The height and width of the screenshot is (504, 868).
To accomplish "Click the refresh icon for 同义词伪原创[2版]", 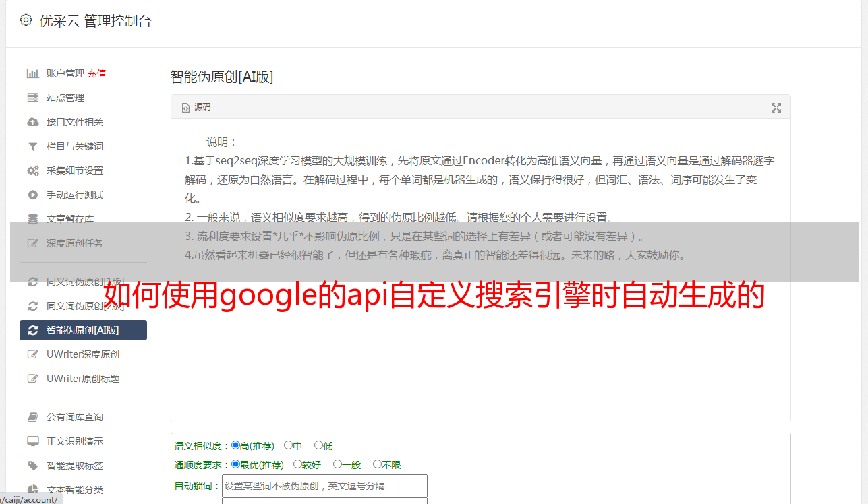I will point(32,306).
